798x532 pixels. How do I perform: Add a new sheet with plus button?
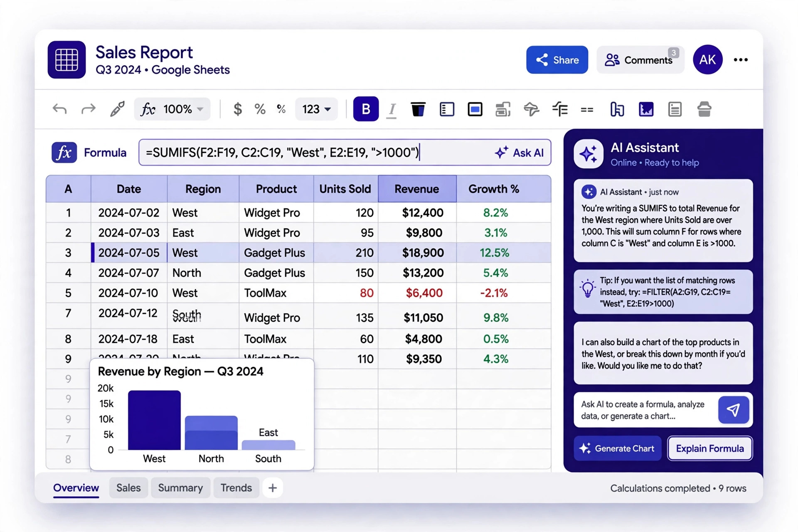click(273, 488)
